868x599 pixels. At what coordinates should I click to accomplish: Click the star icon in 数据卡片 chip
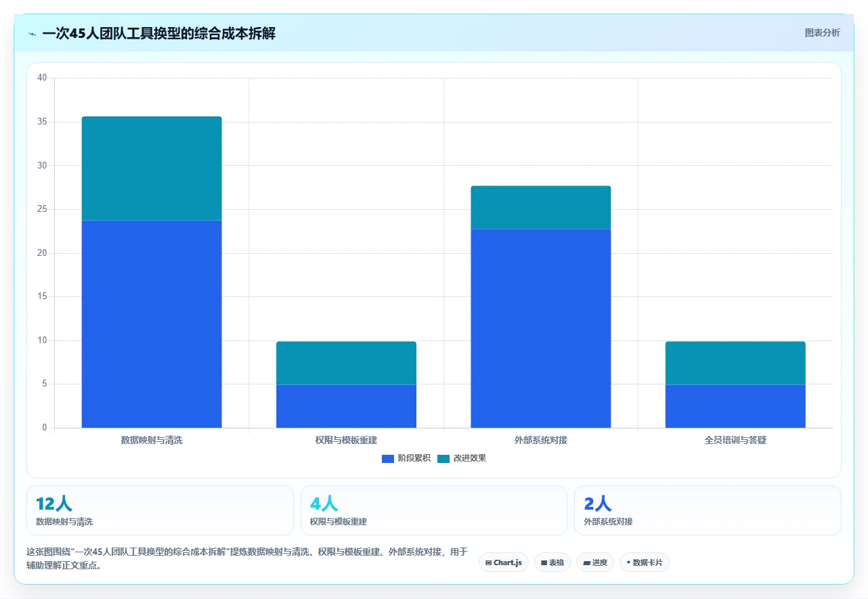click(628, 562)
